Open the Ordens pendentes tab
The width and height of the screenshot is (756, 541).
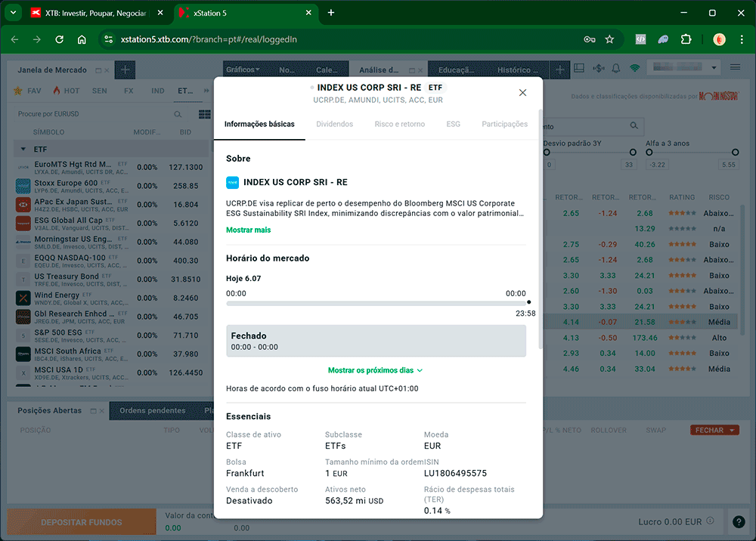tap(153, 410)
